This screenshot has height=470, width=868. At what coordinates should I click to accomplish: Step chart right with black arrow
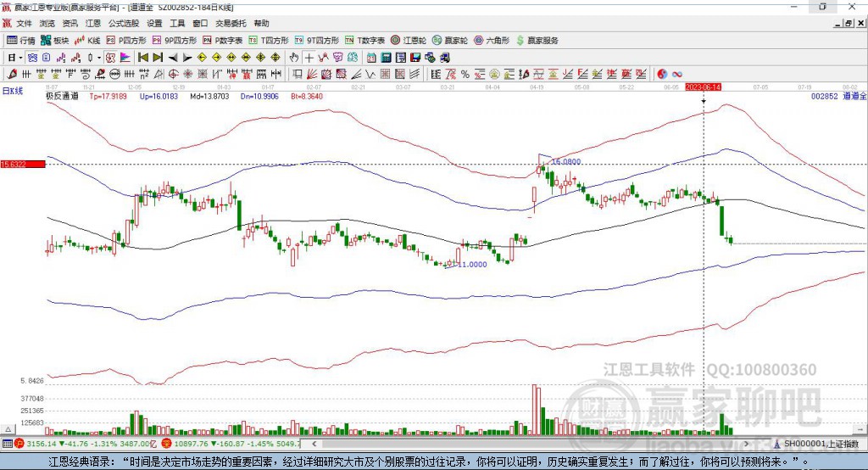point(187,58)
